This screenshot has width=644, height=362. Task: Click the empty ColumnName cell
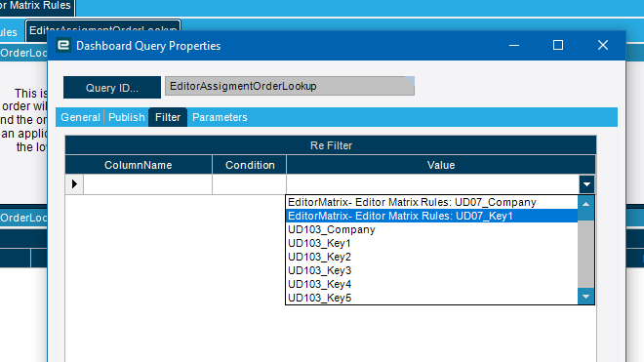[x=148, y=184]
